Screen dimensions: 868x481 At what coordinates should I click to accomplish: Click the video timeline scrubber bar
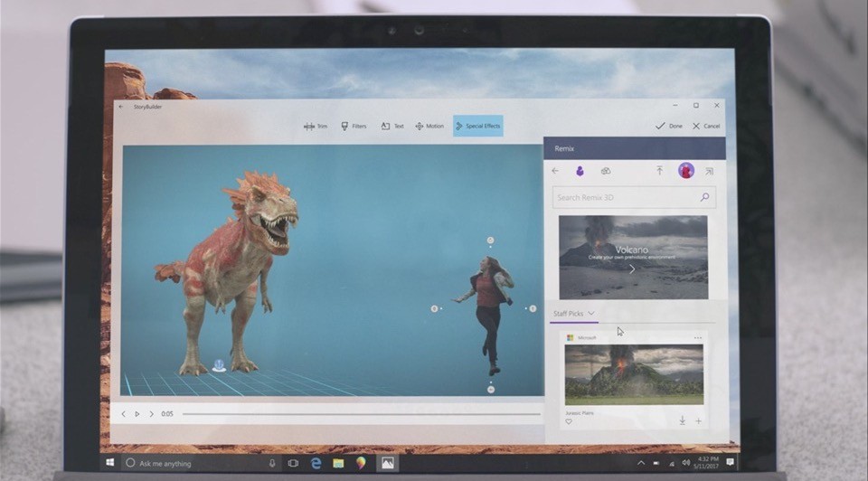click(362, 414)
